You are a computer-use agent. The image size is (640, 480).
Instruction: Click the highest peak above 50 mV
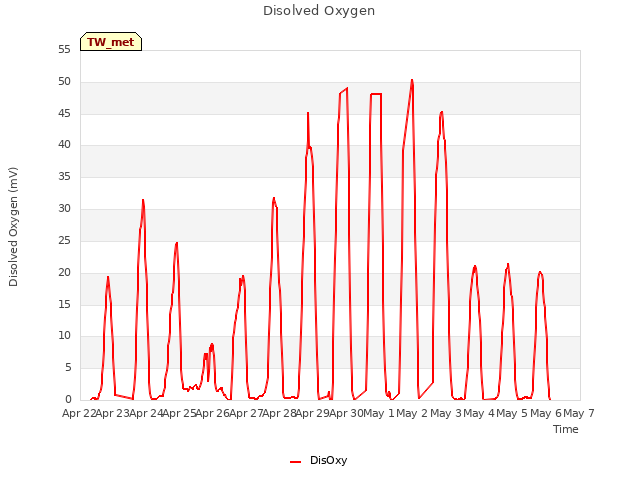pos(412,80)
